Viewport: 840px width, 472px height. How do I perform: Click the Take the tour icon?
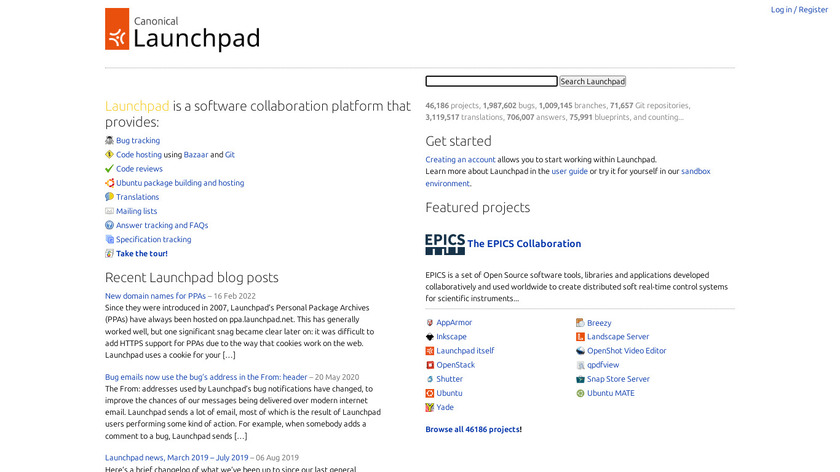(109, 253)
